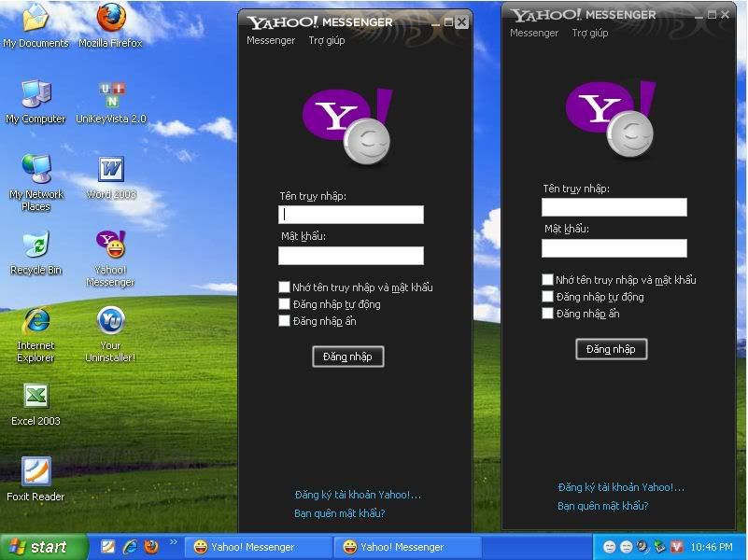Switch to second Yahoo! Messenger taskbar button
The image size is (748, 560).
(407, 547)
